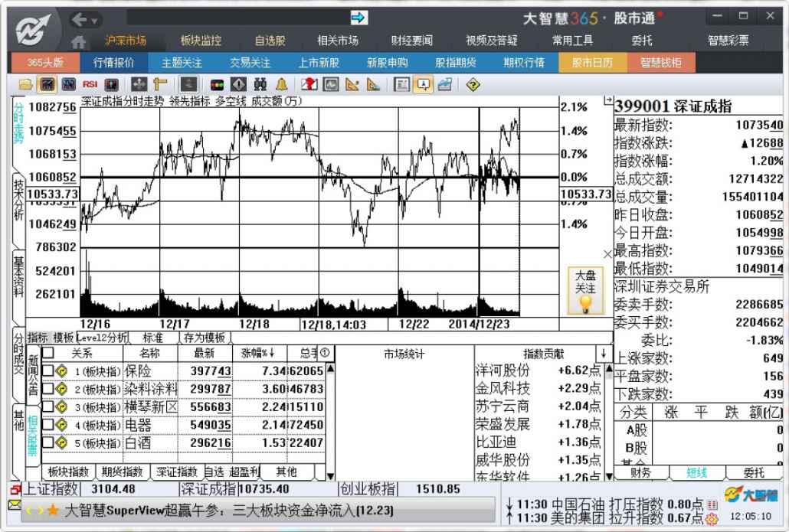Viewport: 789px width, 532px height.
Task: Click the 财务 tab in the right panel
Action: pyautogui.click(x=640, y=472)
